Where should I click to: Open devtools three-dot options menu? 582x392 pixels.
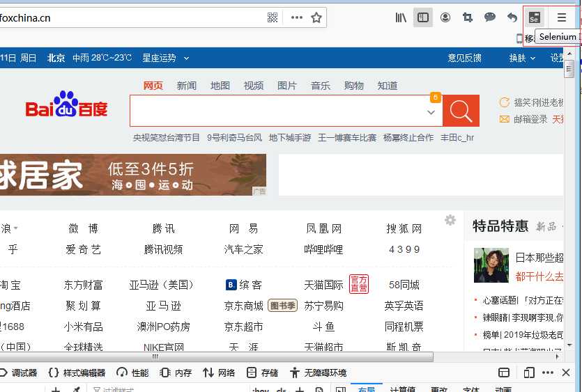point(547,373)
